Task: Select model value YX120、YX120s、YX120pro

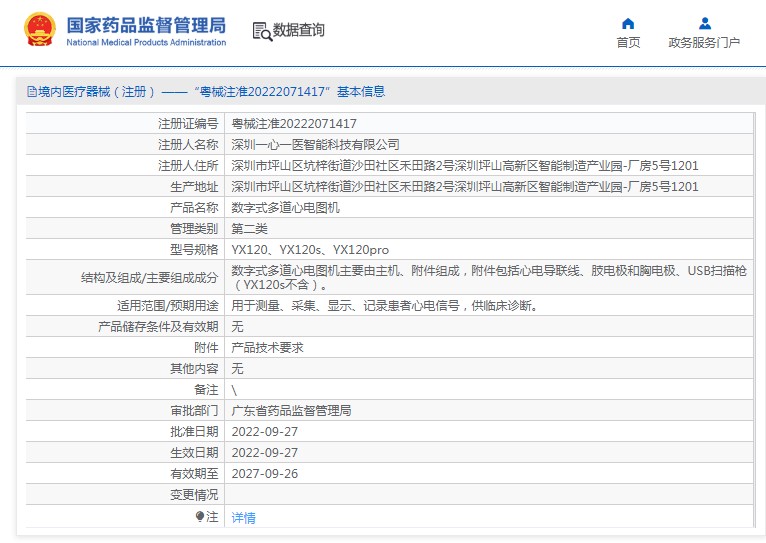Action: 310,250
